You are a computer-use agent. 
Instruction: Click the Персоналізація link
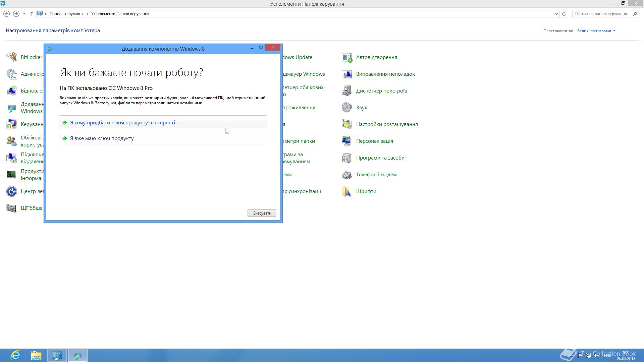[374, 141]
